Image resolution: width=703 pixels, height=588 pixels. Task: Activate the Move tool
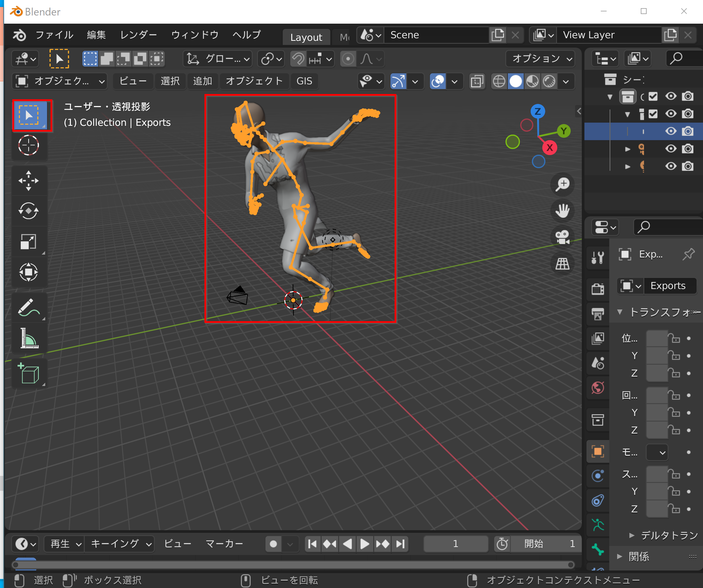tap(28, 181)
